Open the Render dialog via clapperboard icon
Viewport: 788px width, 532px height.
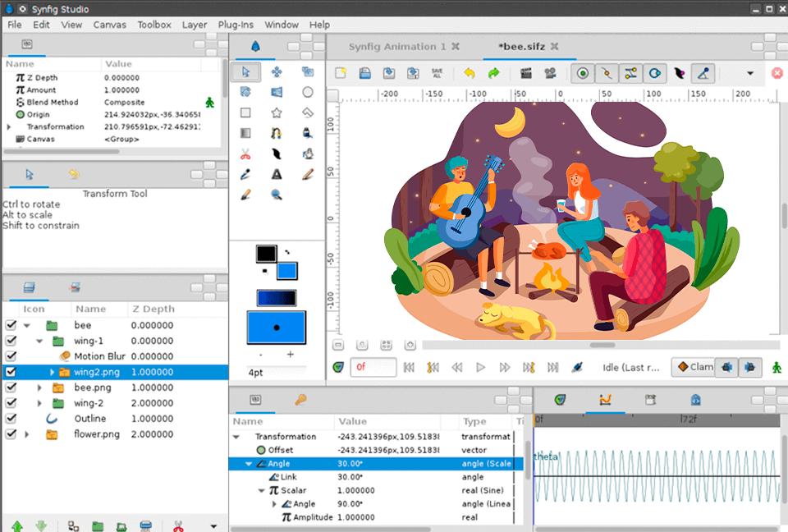coord(525,73)
